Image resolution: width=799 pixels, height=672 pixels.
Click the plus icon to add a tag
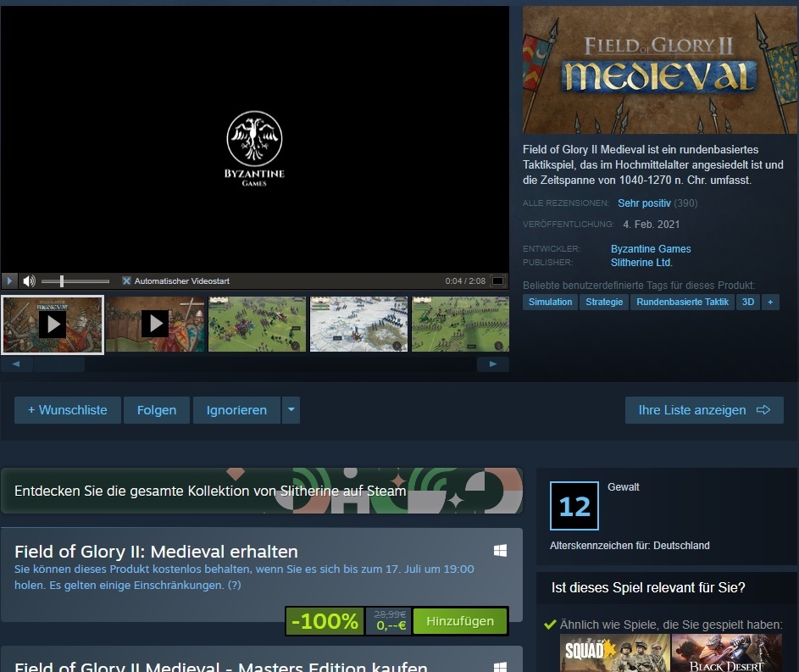[769, 302]
